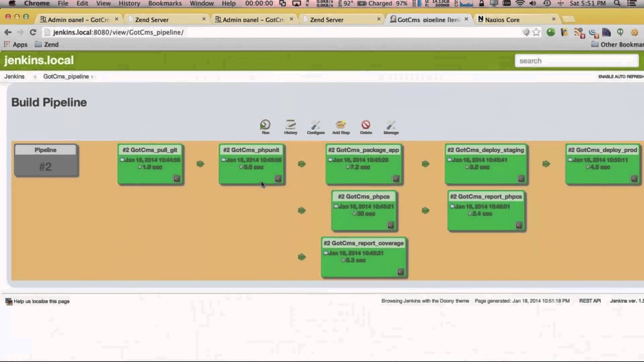Screen dimensions: 644x362
Task: Open the History menu in menu bar
Action: 129,4
